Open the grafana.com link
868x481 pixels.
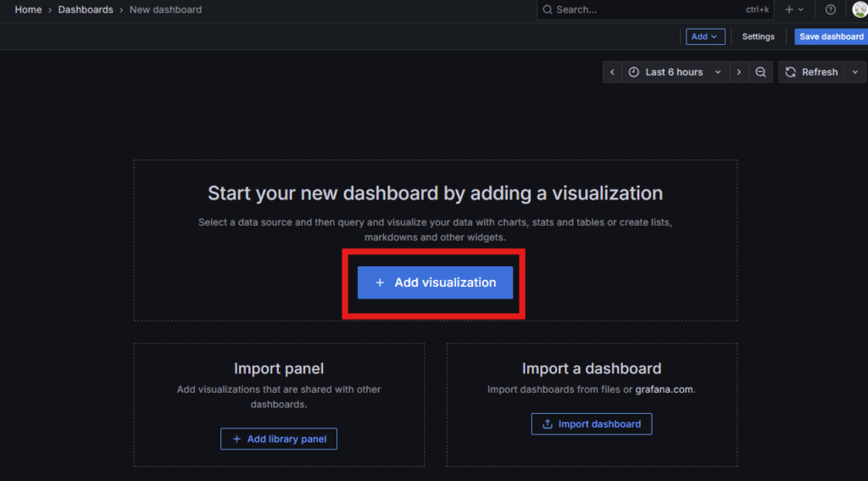point(664,389)
